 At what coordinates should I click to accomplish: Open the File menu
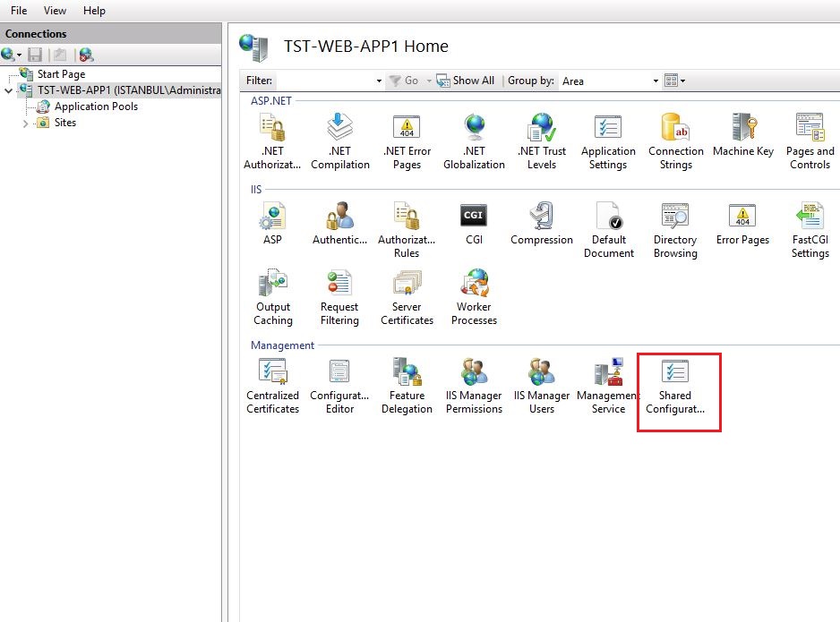pyautogui.click(x=19, y=11)
